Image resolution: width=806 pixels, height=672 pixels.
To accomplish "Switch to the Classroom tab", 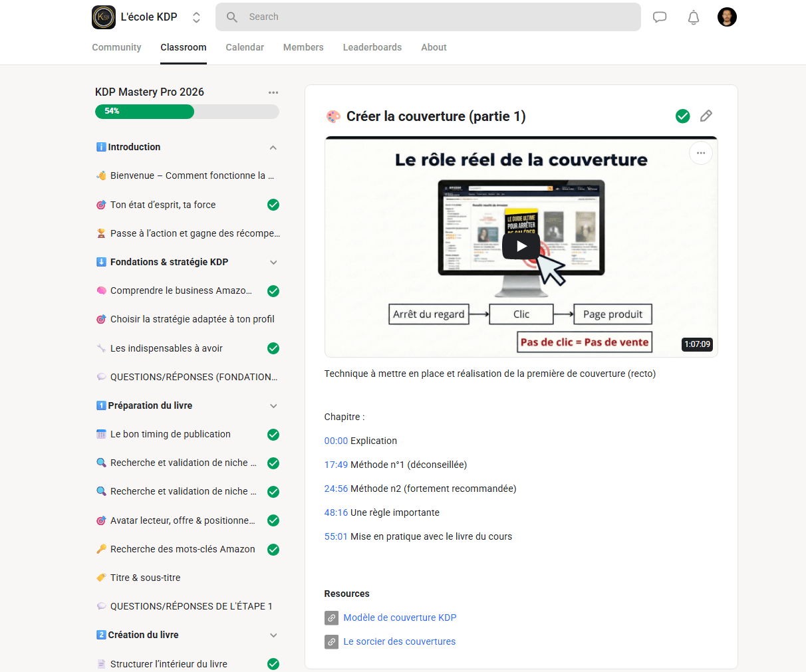I will point(184,47).
